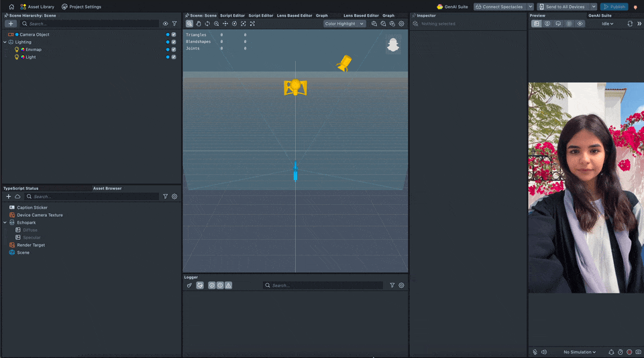Disable the Envmap object checkbox
644x358 pixels.
(174, 50)
